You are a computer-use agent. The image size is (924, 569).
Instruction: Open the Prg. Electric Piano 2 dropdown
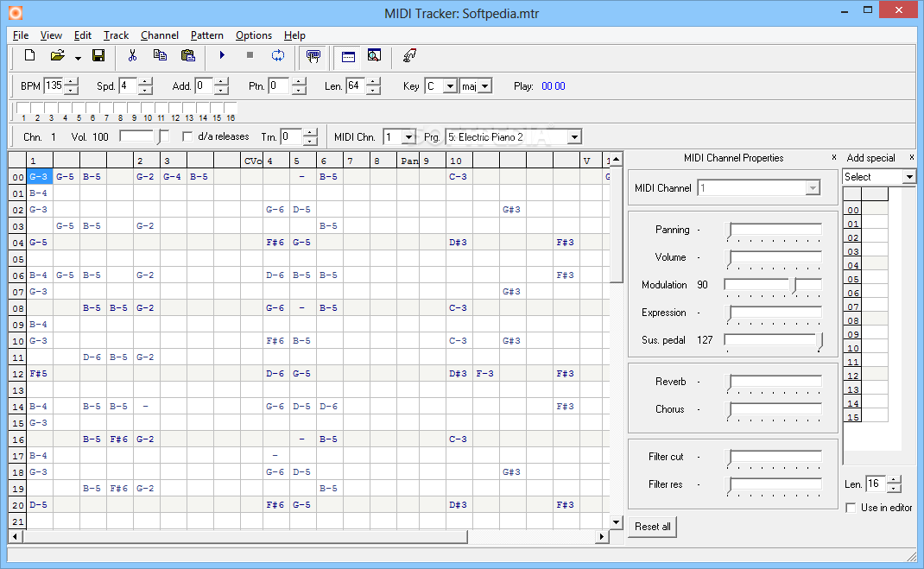click(573, 137)
